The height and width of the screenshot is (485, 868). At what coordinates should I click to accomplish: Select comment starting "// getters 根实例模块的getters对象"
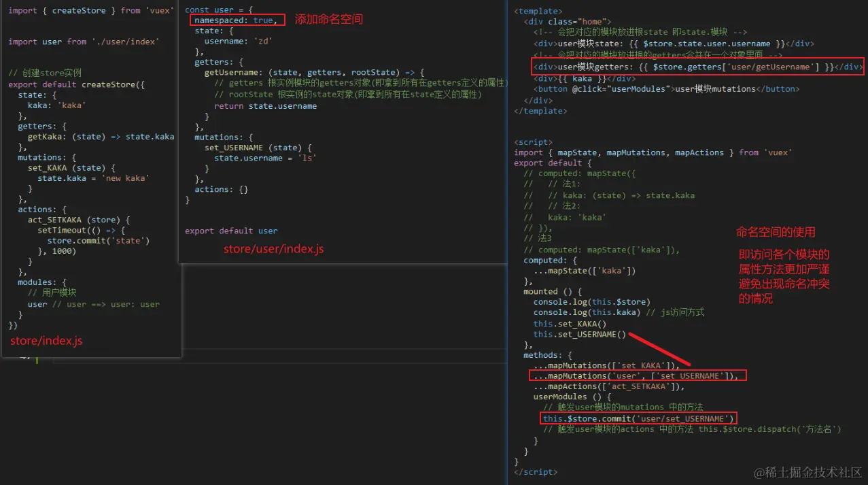[x=361, y=83]
